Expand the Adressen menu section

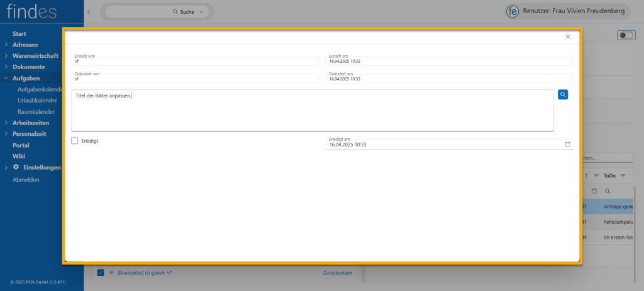tap(6, 45)
